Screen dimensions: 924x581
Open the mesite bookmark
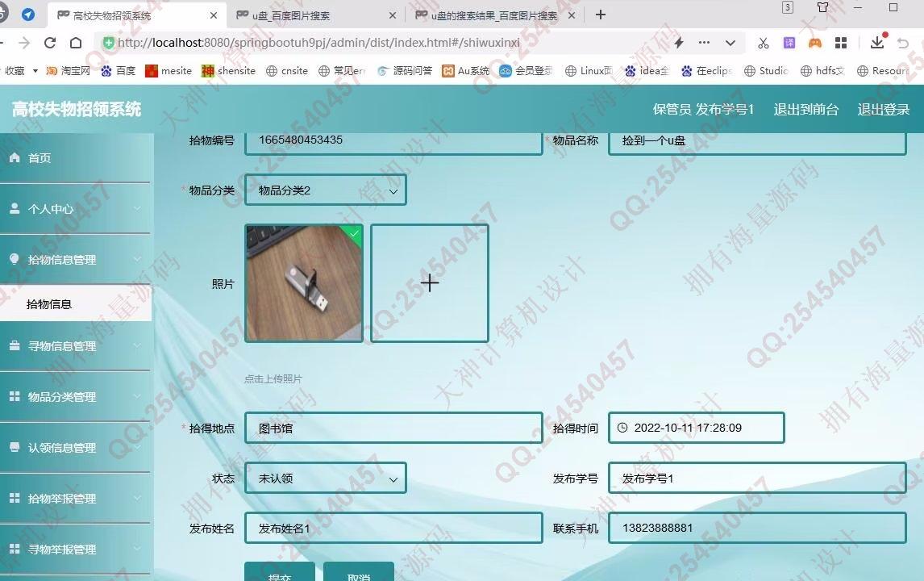[169, 71]
